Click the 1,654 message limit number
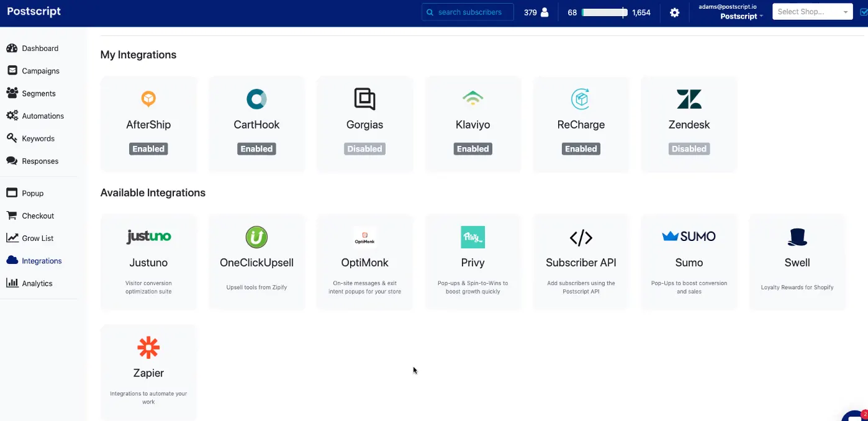The height and width of the screenshot is (421, 868). click(641, 12)
